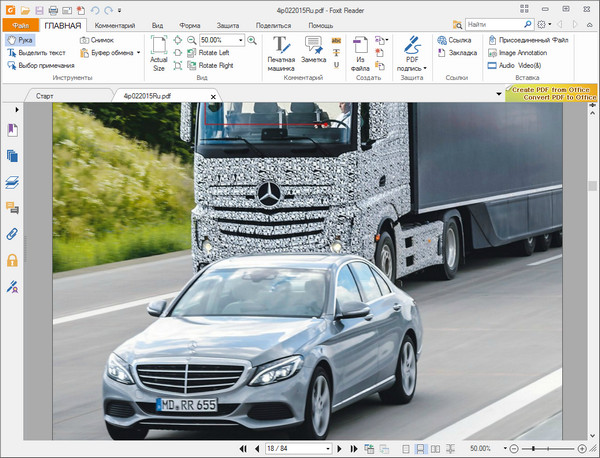Image resolution: width=600 pixels, height=458 pixels.
Task: Click the Image Annotation tool
Action: click(x=517, y=53)
